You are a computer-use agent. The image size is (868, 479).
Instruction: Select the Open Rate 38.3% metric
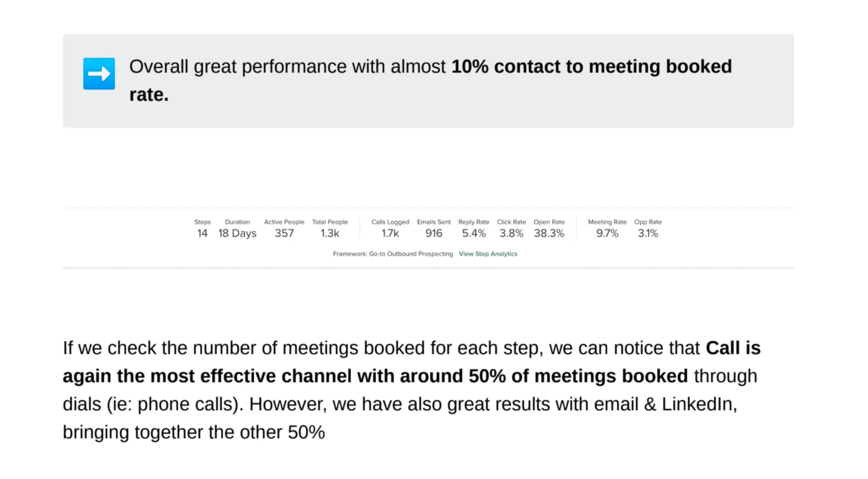(x=549, y=228)
